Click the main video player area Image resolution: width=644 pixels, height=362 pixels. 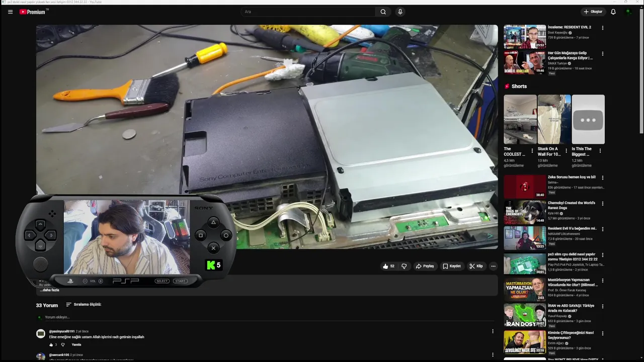pos(267,137)
